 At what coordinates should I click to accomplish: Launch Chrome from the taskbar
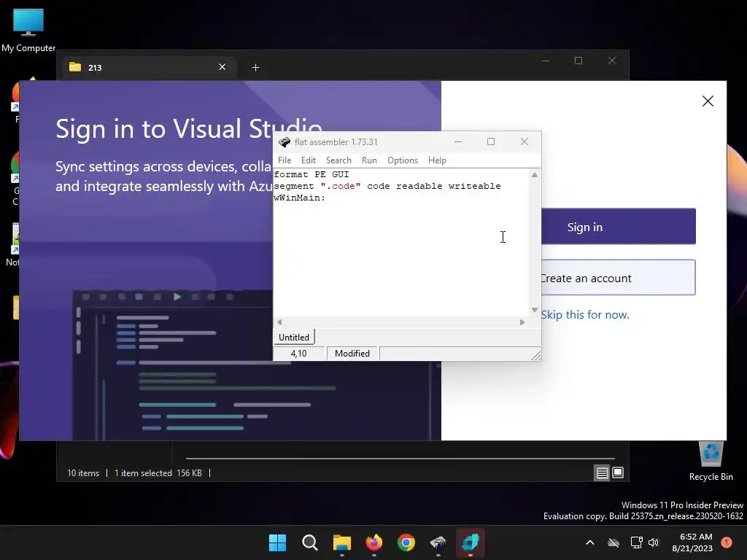[x=406, y=542]
